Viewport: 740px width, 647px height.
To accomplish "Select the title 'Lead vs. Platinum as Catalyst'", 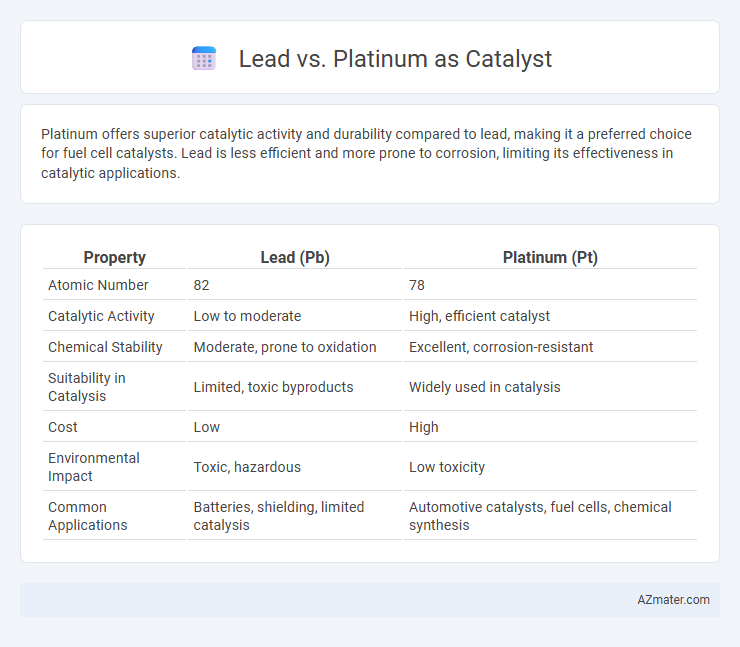I will 395,59.
